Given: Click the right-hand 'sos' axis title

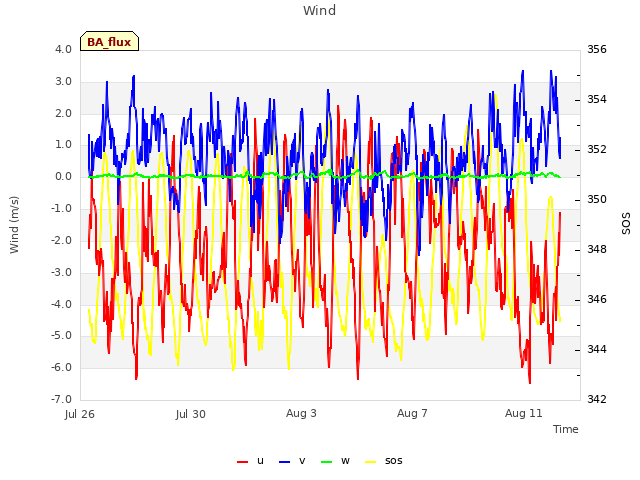Looking at the screenshot, I should coord(626,224).
